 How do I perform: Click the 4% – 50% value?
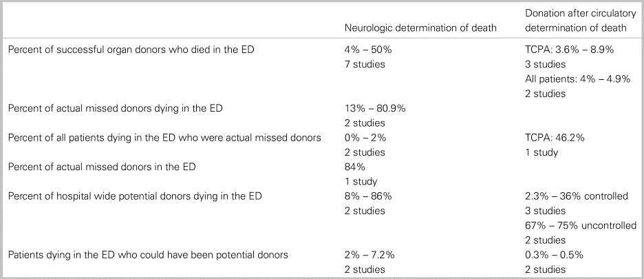pos(367,50)
